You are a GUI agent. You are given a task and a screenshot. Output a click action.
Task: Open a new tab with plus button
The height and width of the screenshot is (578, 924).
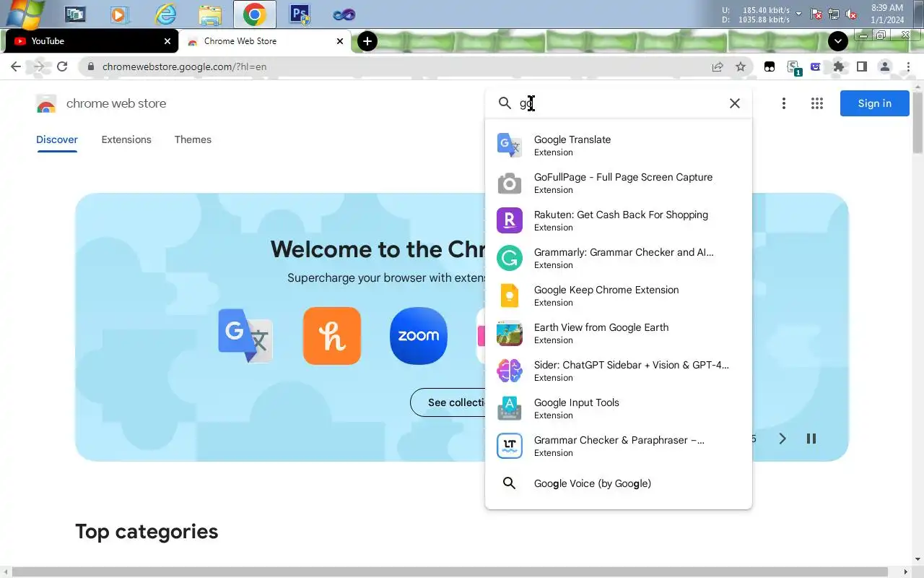[367, 41]
